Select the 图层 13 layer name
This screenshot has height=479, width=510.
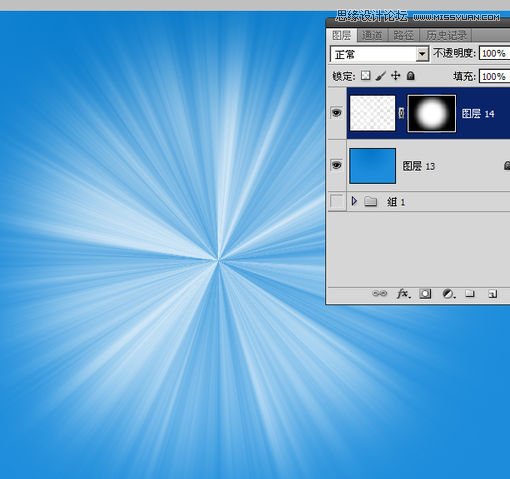tap(419, 166)
